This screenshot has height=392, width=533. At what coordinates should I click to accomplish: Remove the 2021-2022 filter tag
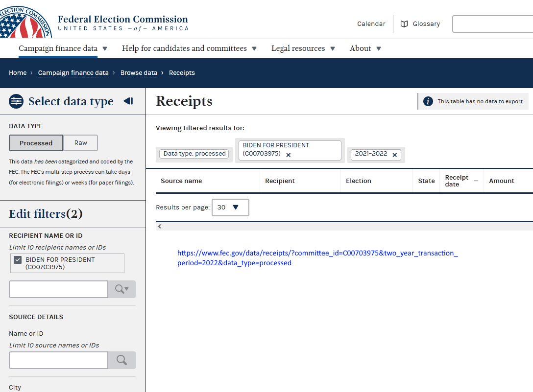click(x=395, y=155)
